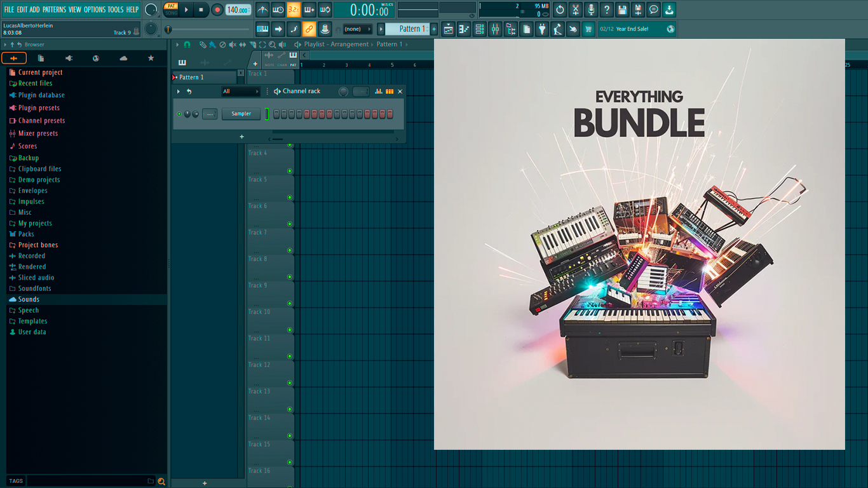Open the help question mark icon

point(607,10)
